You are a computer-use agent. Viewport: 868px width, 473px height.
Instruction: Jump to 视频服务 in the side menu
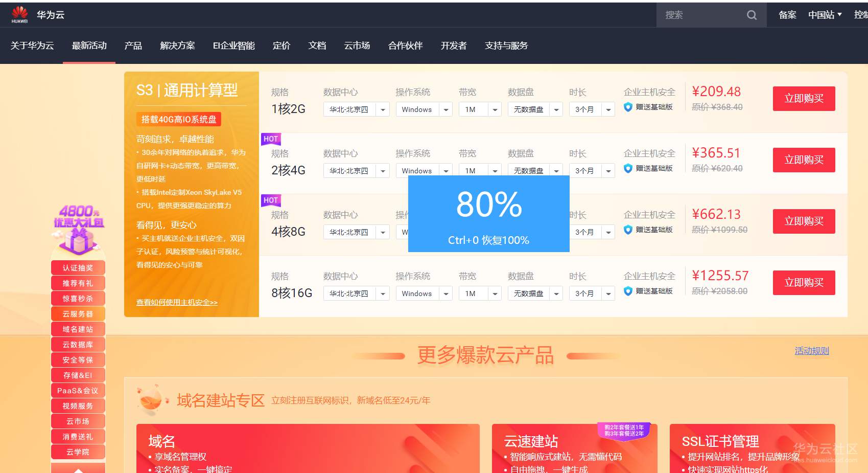click(78, 406)
